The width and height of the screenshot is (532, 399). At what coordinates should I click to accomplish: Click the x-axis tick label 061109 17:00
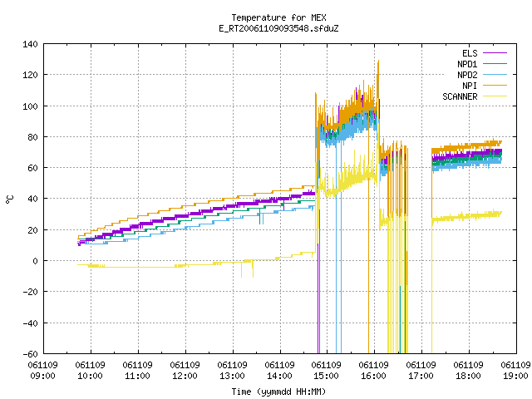pos(421,371)
